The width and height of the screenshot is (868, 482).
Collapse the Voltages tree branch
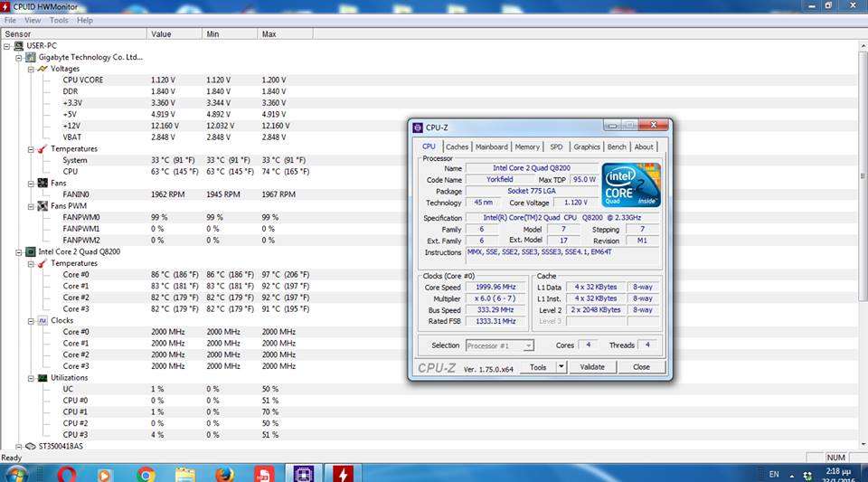30,69
